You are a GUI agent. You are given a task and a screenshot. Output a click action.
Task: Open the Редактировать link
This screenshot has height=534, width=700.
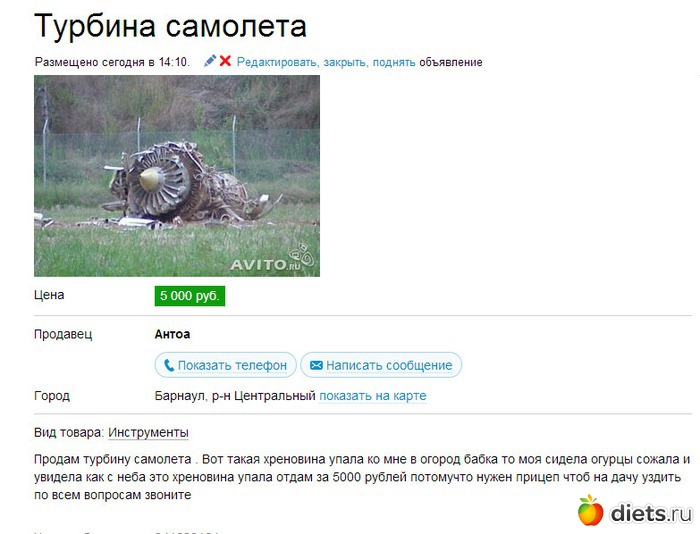pyautogui.click(x=277, y=62)
